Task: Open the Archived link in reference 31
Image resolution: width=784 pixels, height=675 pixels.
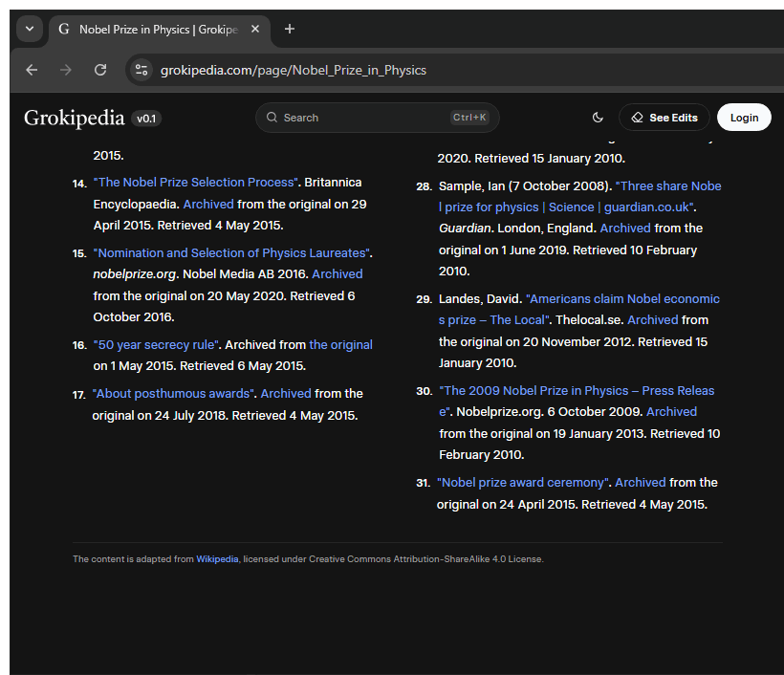Action: 641,483
